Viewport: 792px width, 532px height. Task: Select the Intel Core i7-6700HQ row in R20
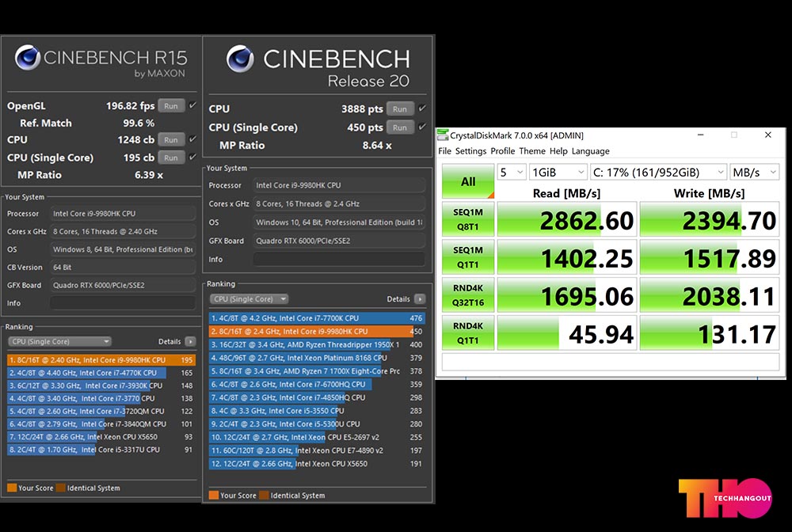[317, 384]
